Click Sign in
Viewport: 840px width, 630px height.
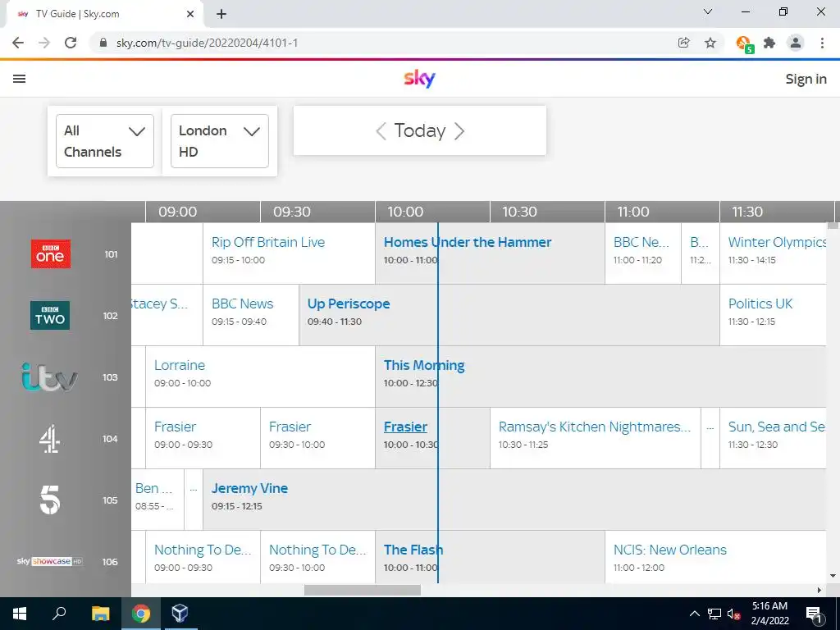point(806,79)
